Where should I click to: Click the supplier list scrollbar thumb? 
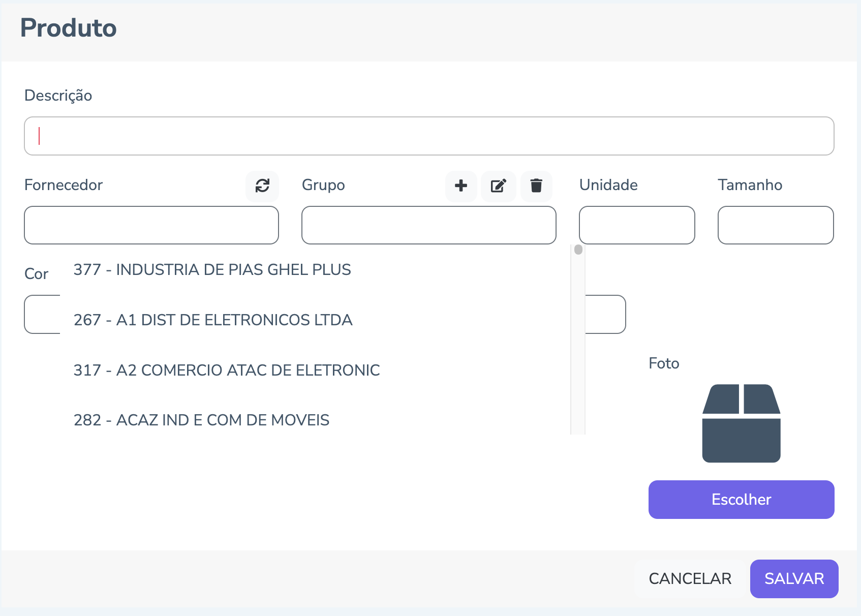[578, 250]
